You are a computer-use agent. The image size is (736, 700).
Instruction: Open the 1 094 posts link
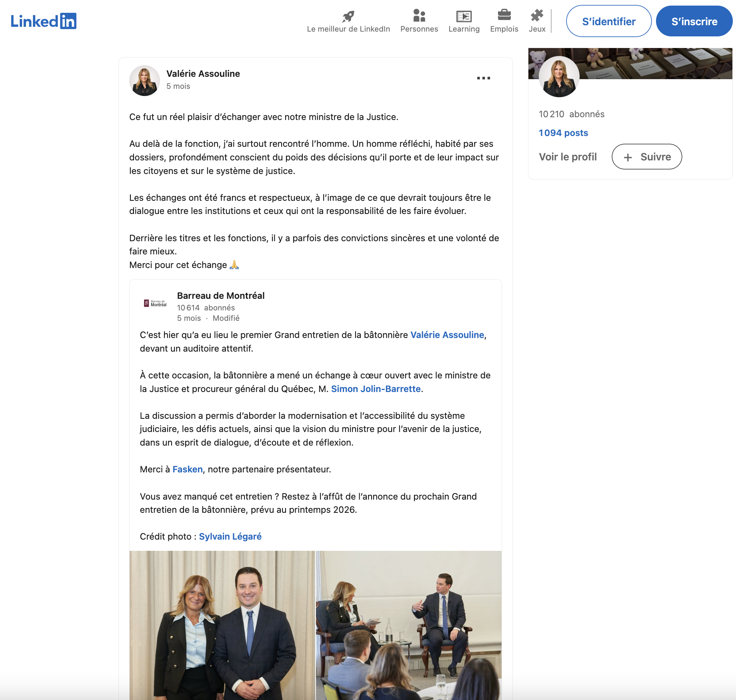point(563,133)
